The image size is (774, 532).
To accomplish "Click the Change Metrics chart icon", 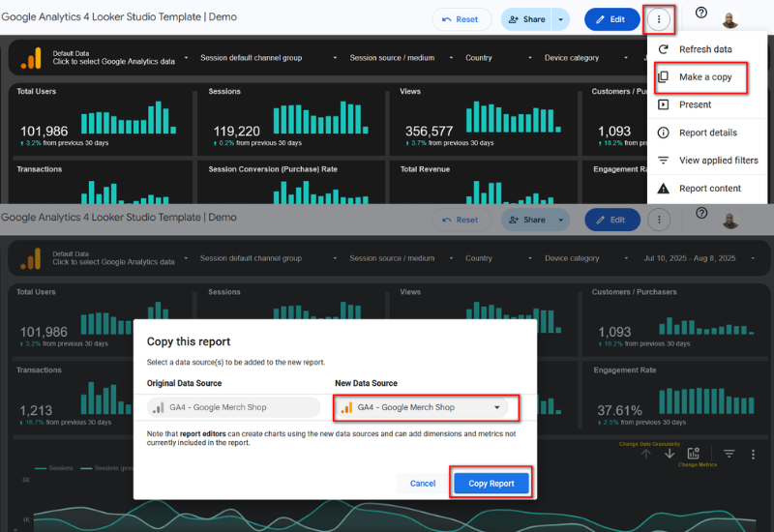I will 694,453.
